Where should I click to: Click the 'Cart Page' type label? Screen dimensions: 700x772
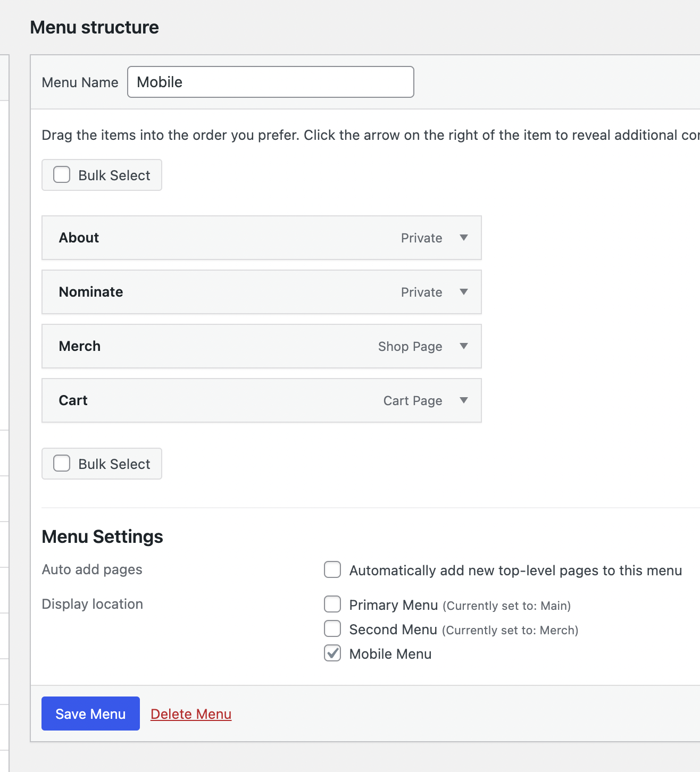[413, 401]
